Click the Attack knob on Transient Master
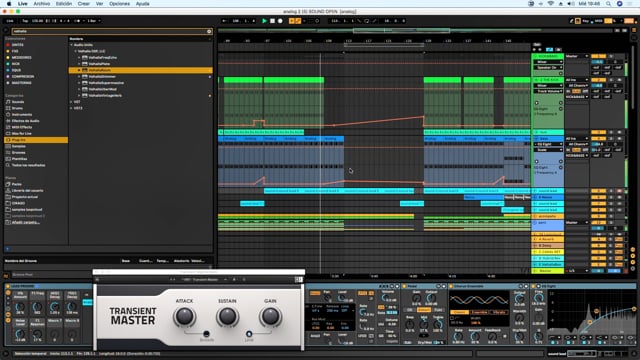This screenshot has width=640, height=360. [x=184, y=316]
